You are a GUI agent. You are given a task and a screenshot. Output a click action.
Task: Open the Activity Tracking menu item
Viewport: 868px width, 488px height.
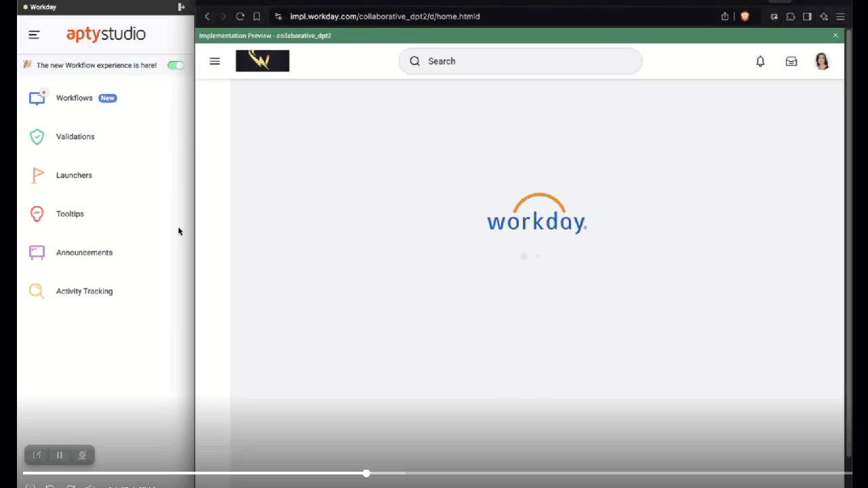(84, 291)
